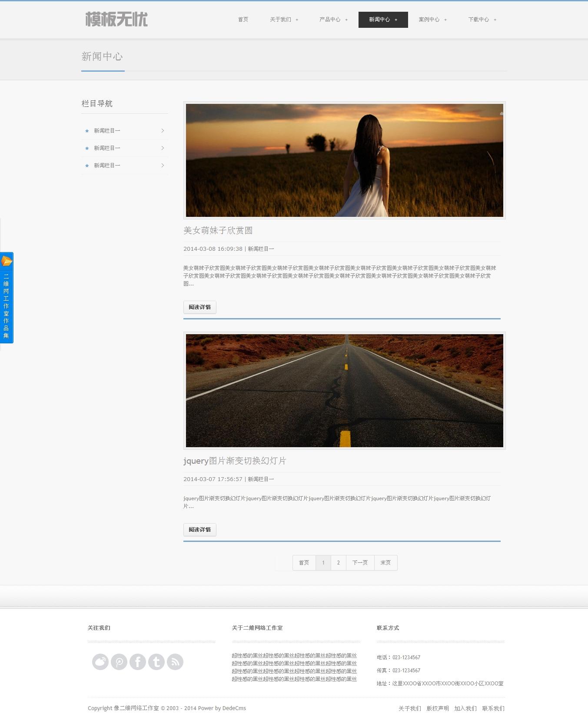Click the 联系我们 footer link
This screenshot has height=724, width=588.
pyautogui.click(x=493, y=708)
